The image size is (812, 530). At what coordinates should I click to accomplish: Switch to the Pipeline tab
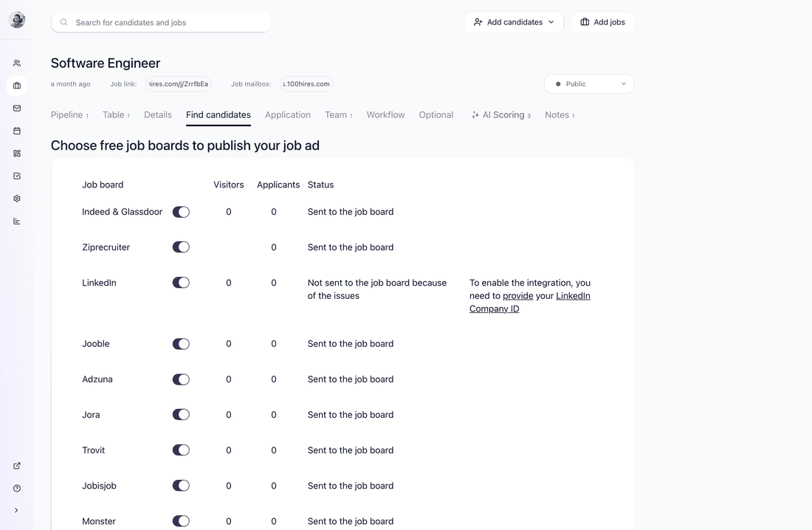pos(69,115)
